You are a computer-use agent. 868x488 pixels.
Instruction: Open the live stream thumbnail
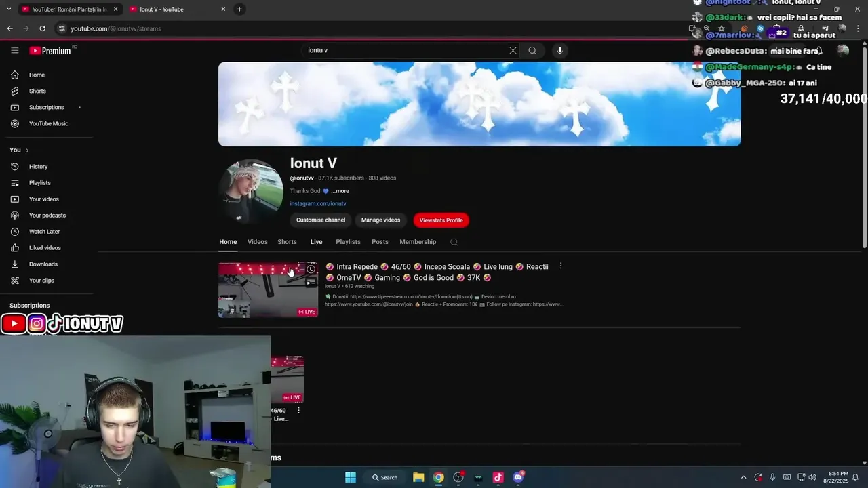(268, 290)
